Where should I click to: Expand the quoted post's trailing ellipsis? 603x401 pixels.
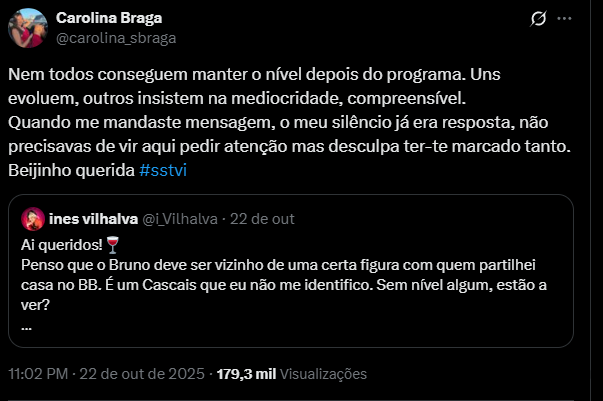coord(25,324)
